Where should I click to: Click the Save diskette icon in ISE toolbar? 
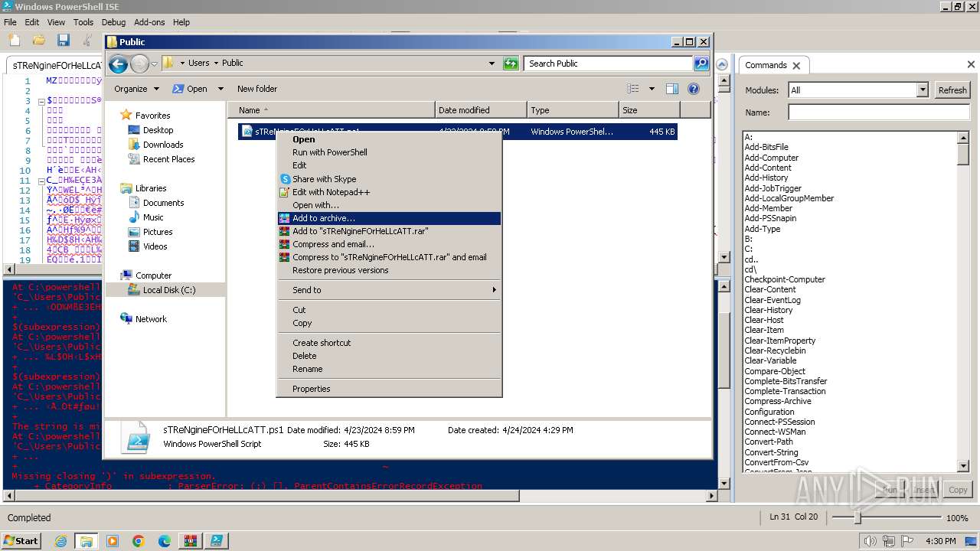tap(64, 40)
